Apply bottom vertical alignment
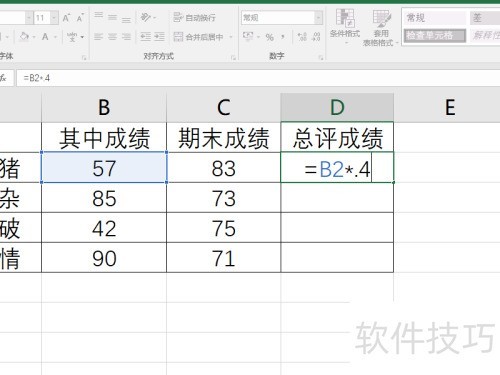 [126, 19]
